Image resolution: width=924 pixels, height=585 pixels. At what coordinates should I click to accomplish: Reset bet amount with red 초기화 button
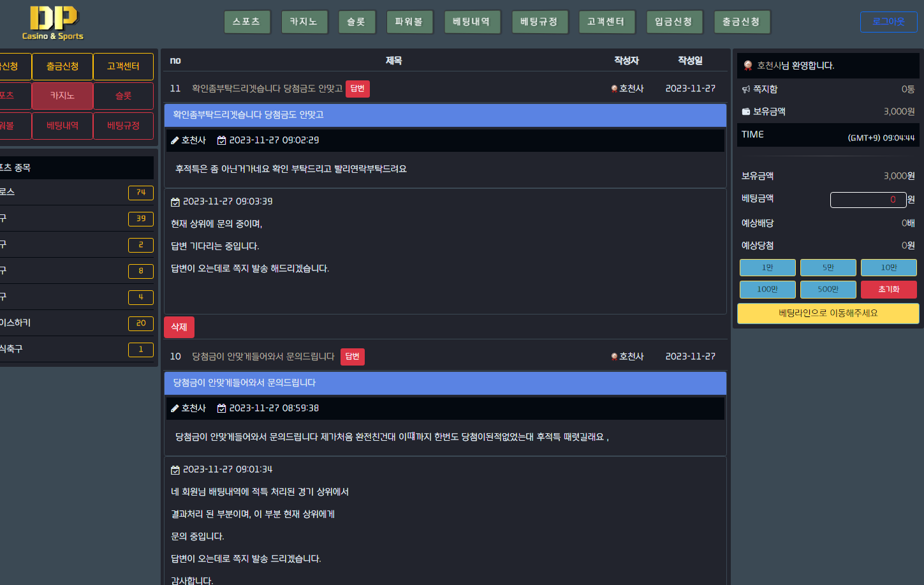click(x=888, y=290)
